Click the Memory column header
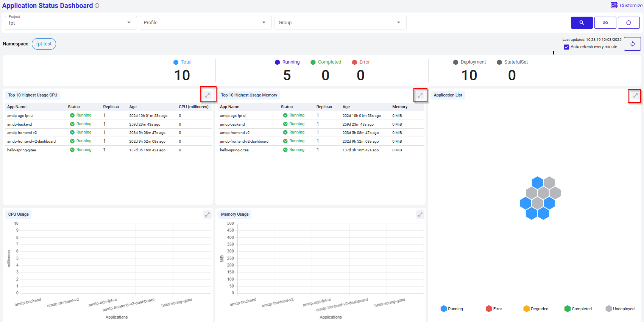644x322 pixels. [400, 107]
